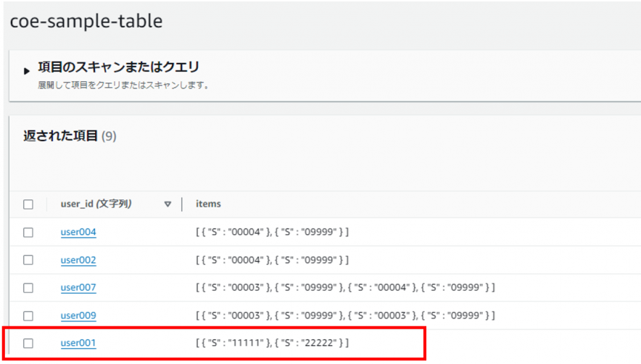Select the checkbox for user004 row
The height and width of the screenshot is (364, 641).
point(28,233)
